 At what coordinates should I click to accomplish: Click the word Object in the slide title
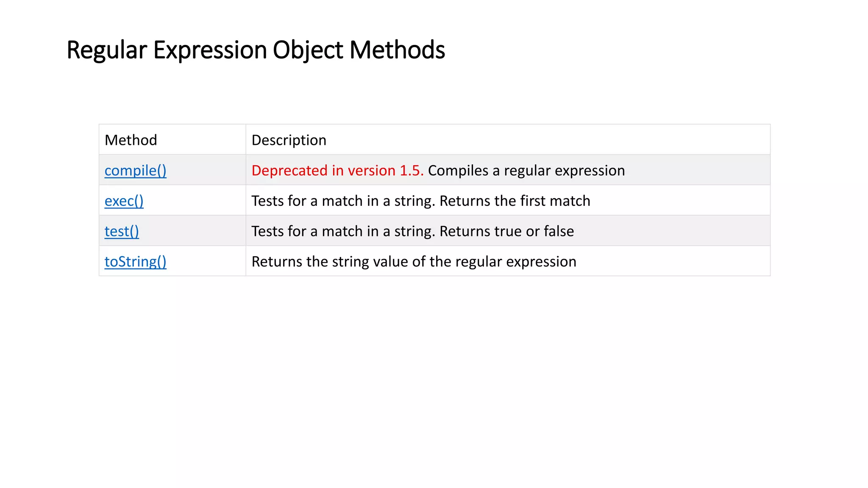308,50
